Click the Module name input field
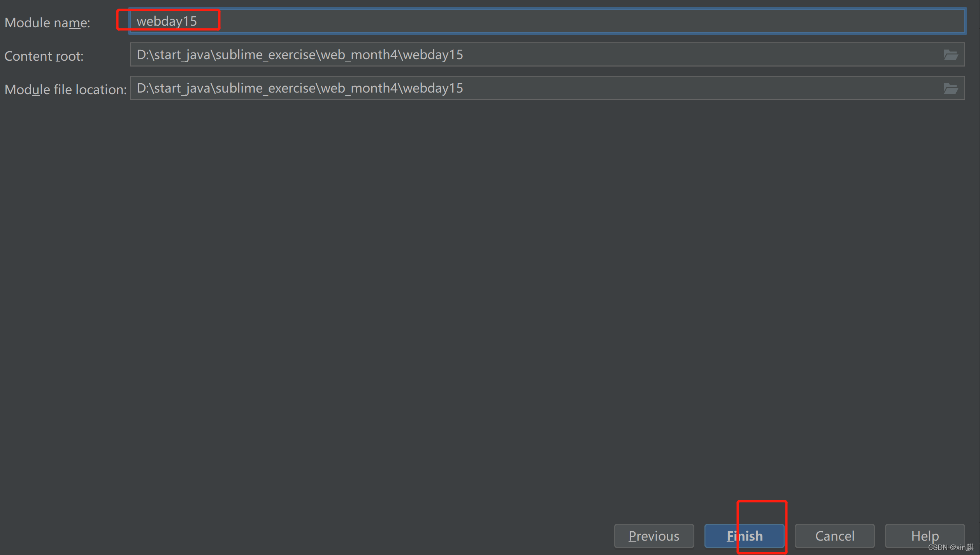 pyautogui.click(x=547, y=21)
